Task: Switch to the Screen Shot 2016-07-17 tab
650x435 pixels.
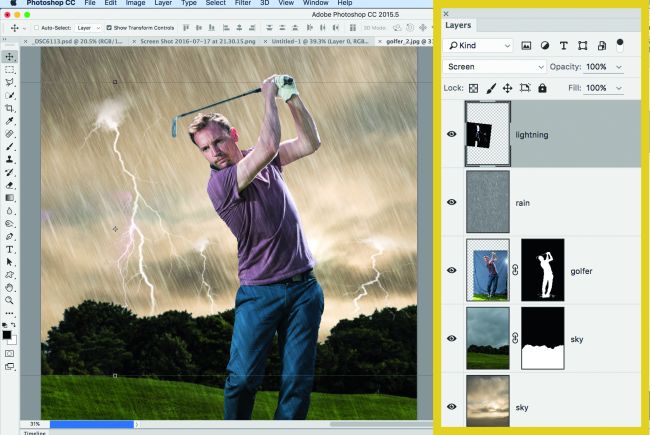Action: point(198,41)
